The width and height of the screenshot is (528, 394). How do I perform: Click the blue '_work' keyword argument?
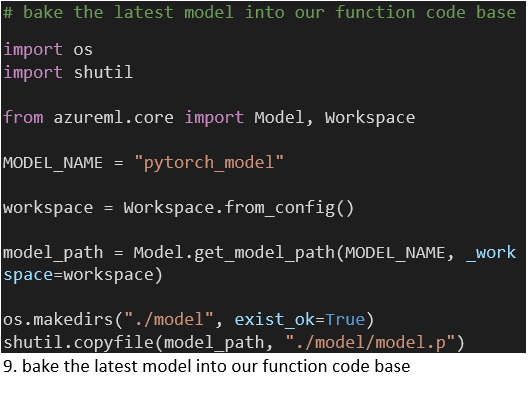pyautogui.click(x=491, y=253)
